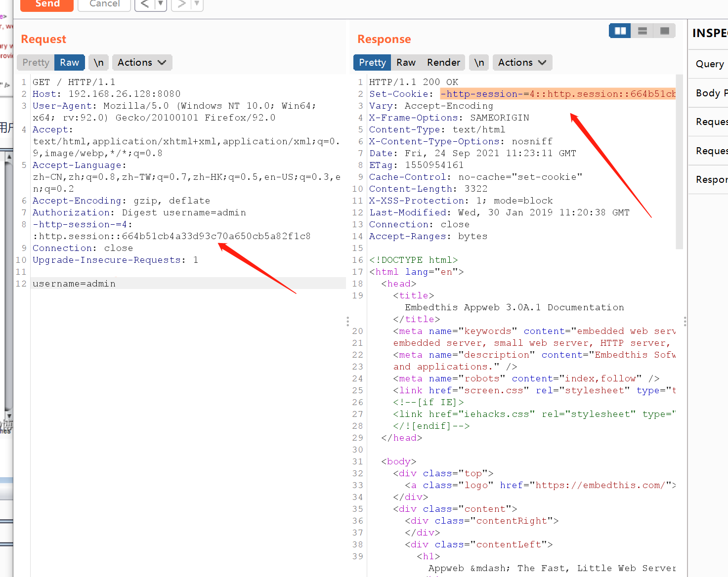Click up arrow on background window scrollbar

click(x=9, y=157)
